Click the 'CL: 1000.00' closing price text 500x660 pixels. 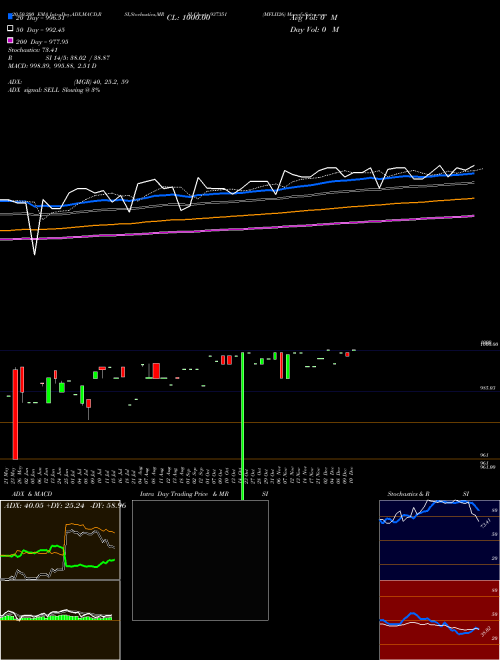point(188,18)
